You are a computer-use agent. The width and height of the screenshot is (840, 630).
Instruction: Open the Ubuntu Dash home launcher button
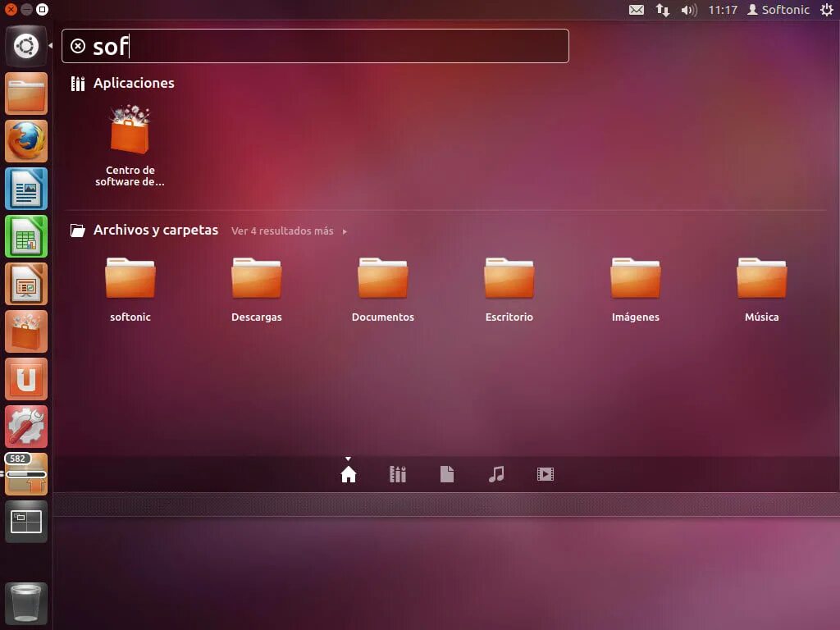click(25, 46)
